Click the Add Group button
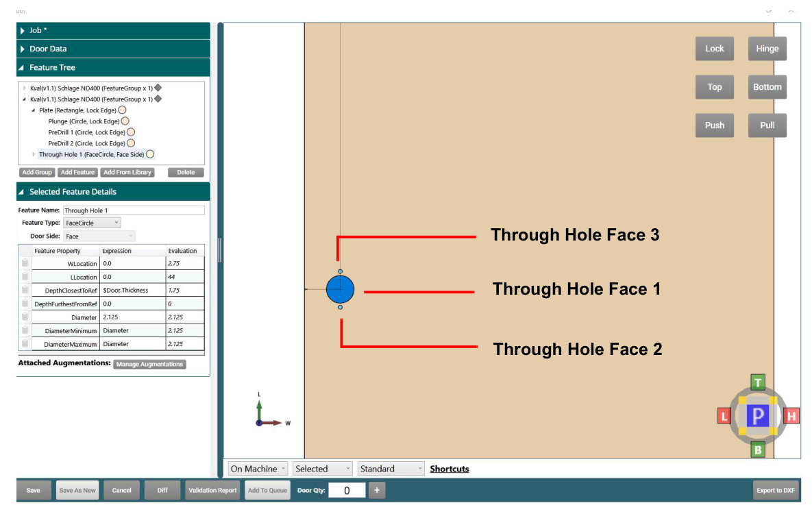 (x=37, y=173)
